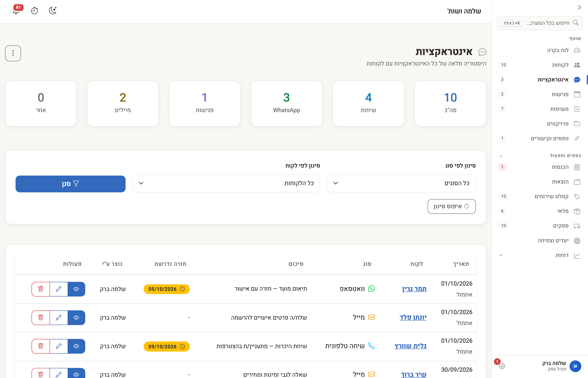Click the blue סנן filter button

(x=70, y=184)
